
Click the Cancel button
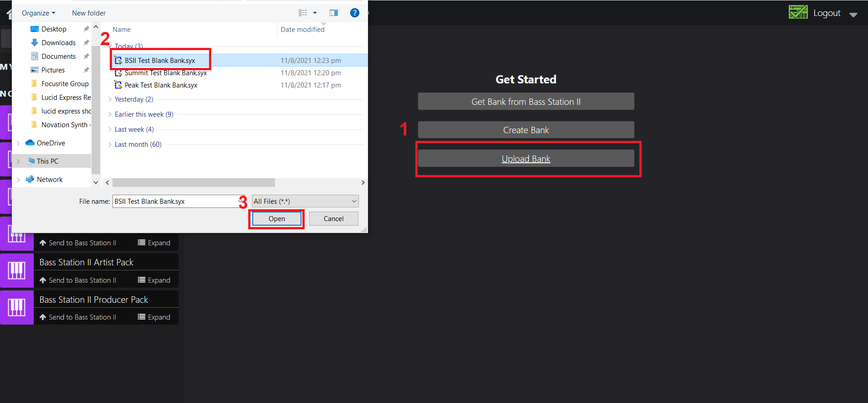pyautogui.click(x=333, y=219)
